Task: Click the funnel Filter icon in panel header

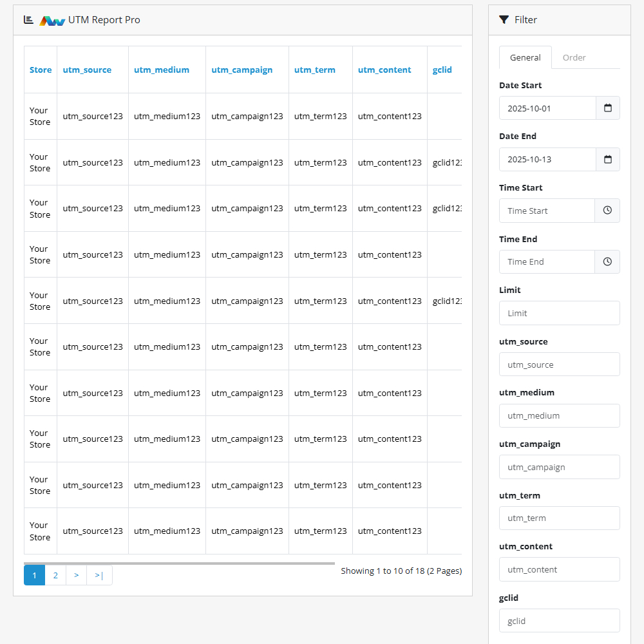Action: click(504, 20)
